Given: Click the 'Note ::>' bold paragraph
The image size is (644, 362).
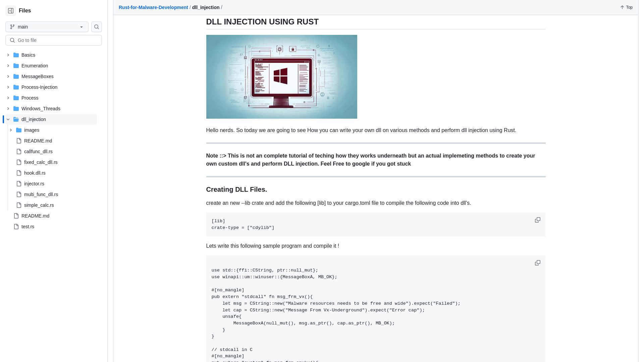Looking at the screenshot, I should (371, 160).
